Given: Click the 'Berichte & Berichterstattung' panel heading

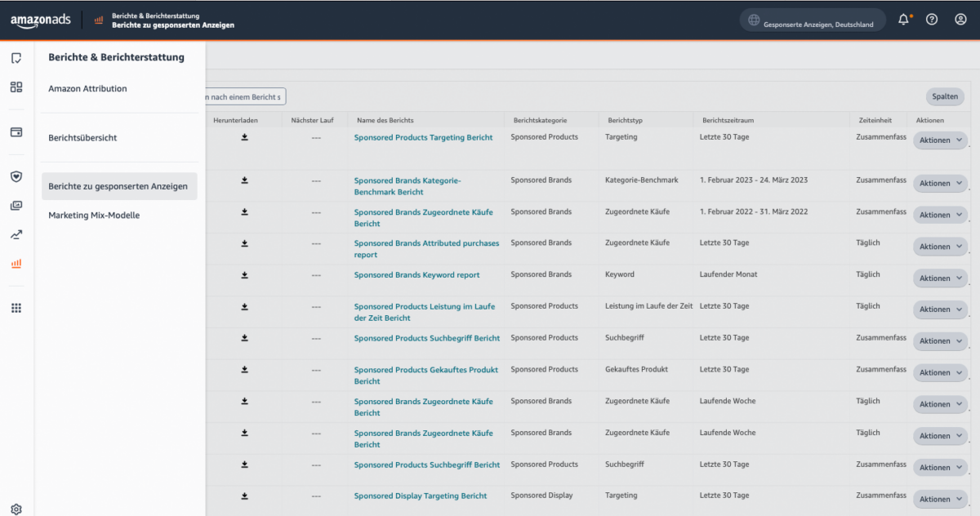Looking at the screenshot, I should (116, 57).
